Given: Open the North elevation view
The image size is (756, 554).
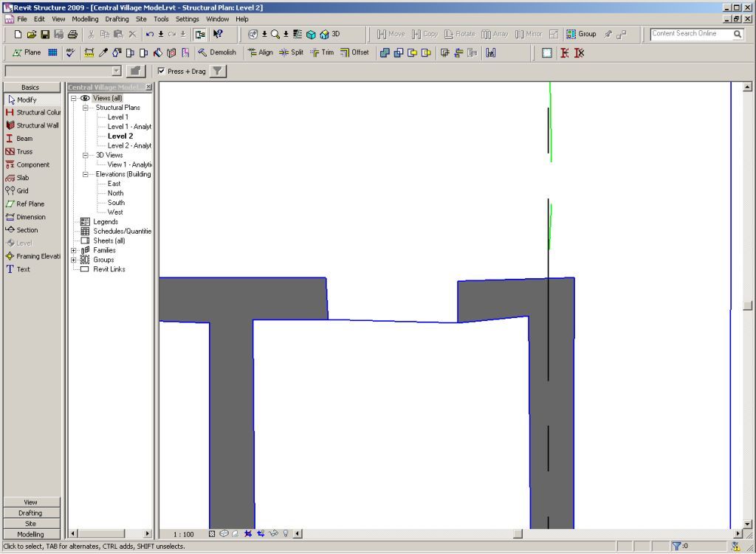Looking at the screenshot, I should [115, 193].
